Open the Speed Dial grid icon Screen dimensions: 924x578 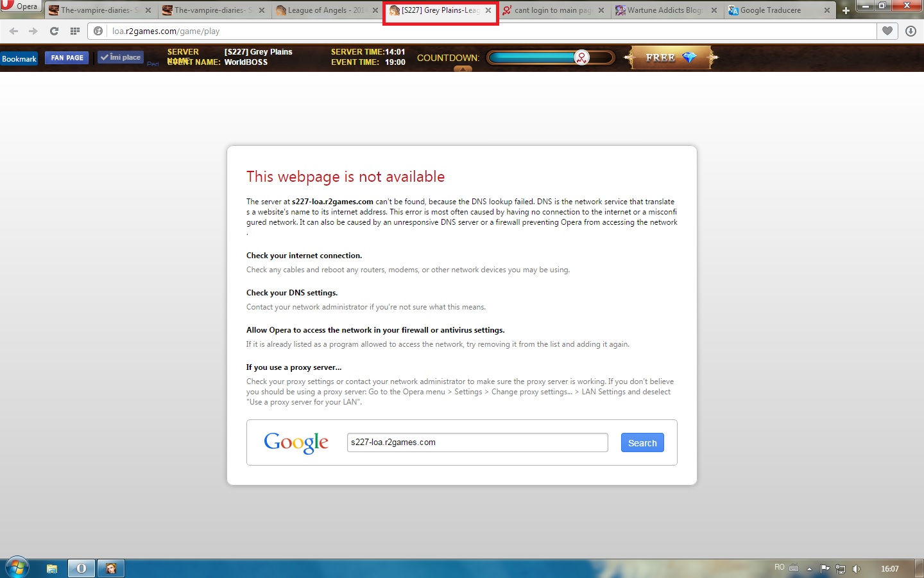tap(75, 31)
